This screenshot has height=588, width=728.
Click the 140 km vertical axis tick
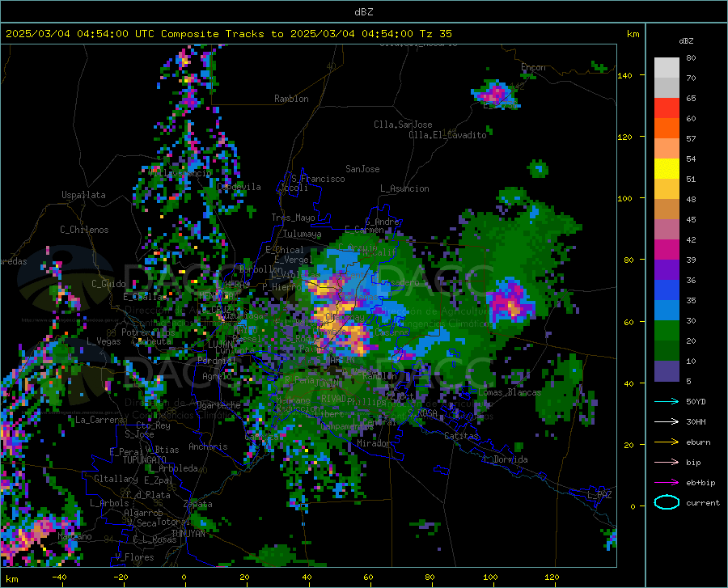[x=624, y=76]
